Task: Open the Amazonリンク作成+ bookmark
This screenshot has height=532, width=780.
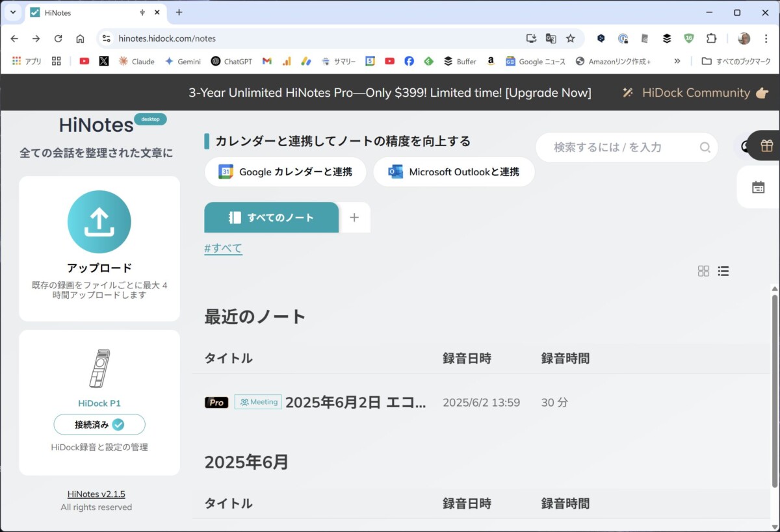Action: point(613,61)
